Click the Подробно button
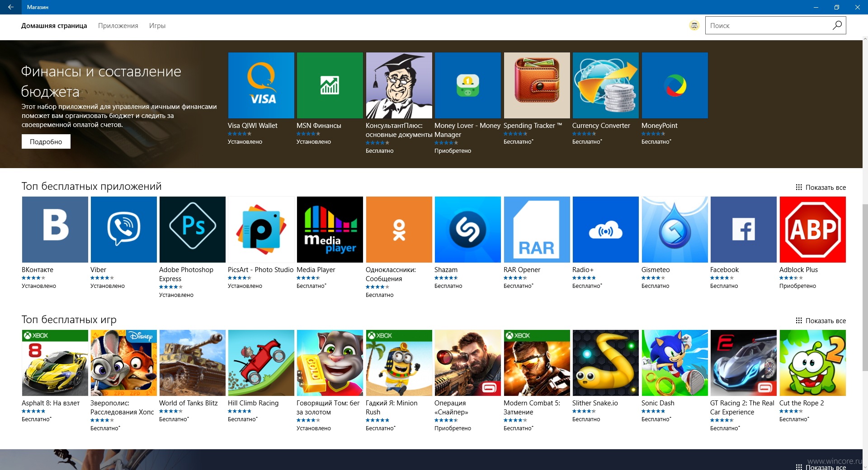Image resolution: width=868 pixels, height=470 pixels. tap(46, 141)
